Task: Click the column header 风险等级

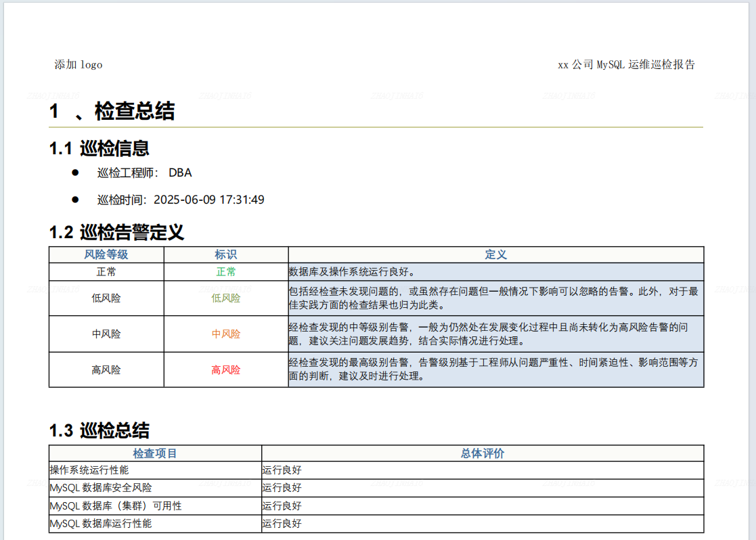Action: pos(106,254)
